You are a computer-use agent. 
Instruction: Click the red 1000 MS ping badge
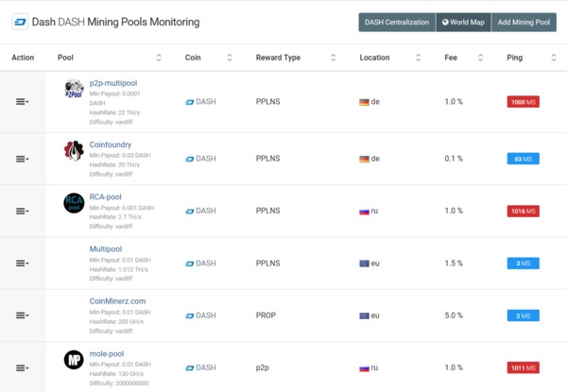(x=523, y=102)
